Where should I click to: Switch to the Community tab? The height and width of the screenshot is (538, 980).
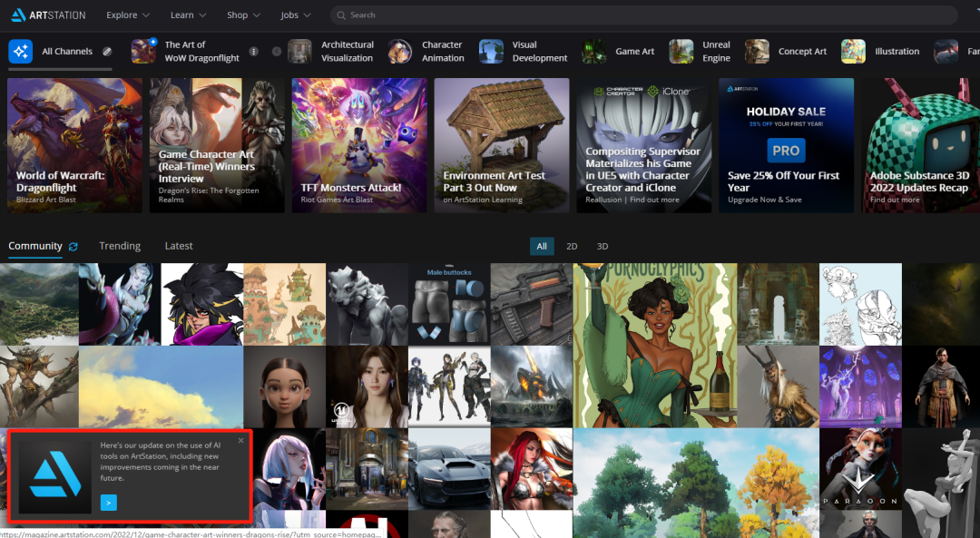pyautogui.click(x=35, y=246)
